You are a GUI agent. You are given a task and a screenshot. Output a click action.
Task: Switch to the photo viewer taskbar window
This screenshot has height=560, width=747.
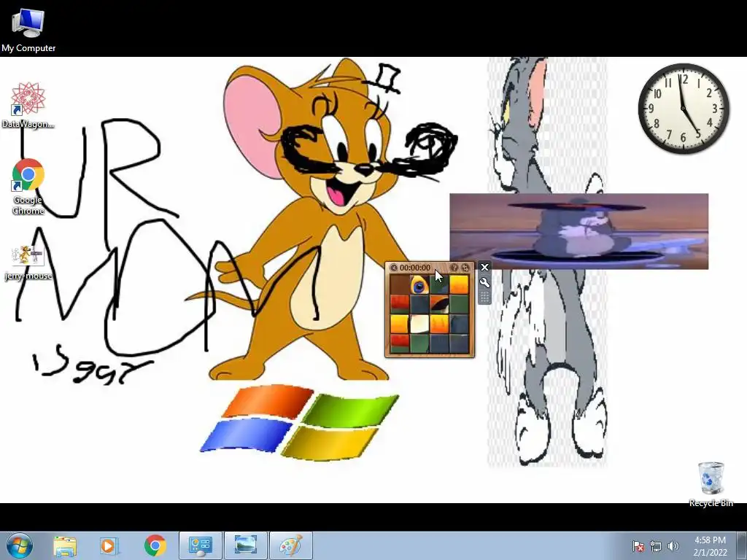click(246, 545)
